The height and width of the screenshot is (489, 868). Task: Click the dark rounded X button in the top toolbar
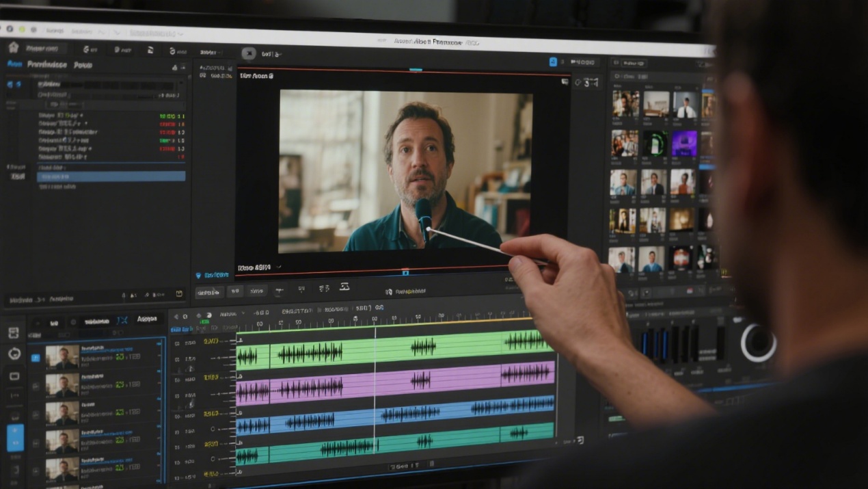pyautogui.click(x=249, y=53)
